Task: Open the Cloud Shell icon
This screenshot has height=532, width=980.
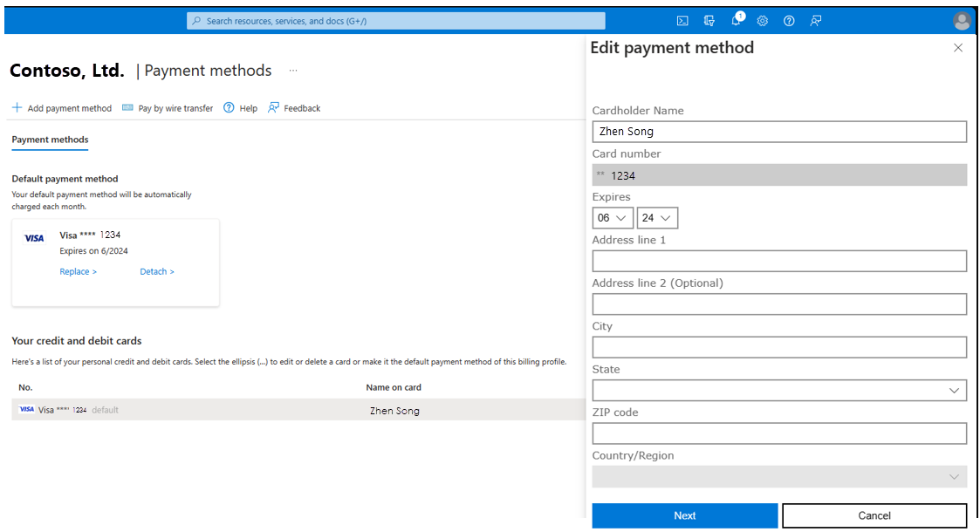Action: click(x=682, y=21)
